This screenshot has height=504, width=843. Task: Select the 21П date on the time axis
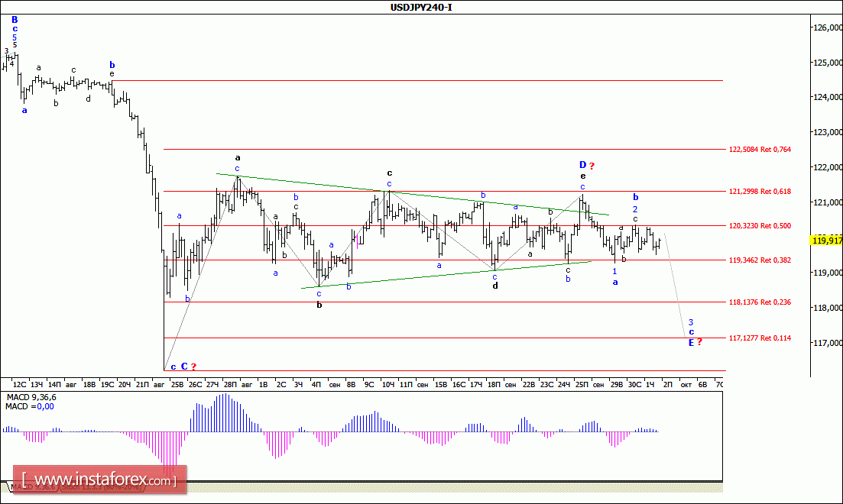point(142,384)
